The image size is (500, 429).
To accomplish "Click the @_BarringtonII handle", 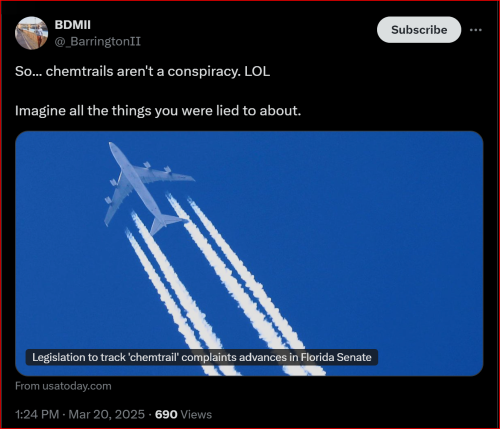I will (98, 42).
